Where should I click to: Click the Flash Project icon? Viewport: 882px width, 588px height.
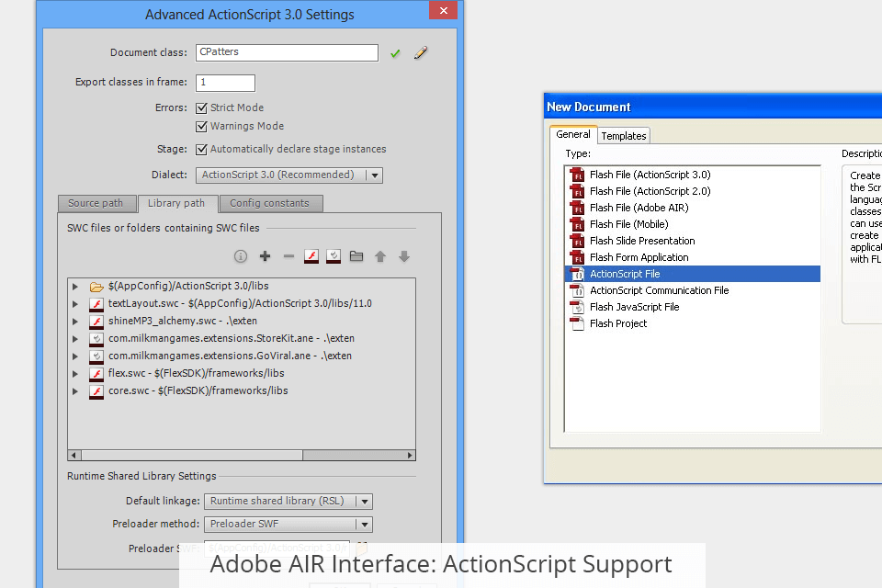[577, 323]
